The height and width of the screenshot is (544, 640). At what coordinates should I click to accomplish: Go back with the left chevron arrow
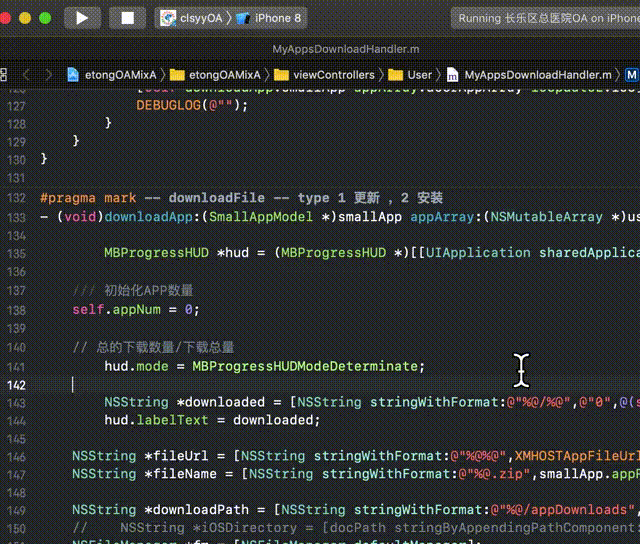tap(27, 75)
